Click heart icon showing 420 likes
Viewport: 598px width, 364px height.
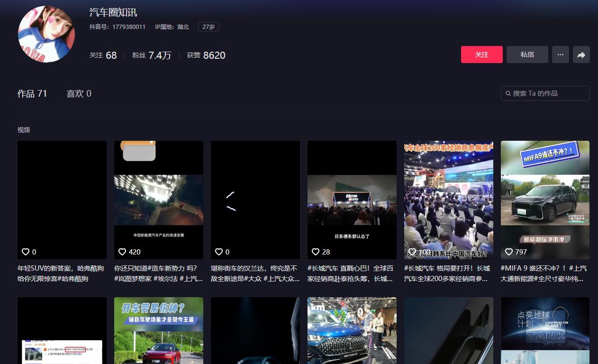pos(122,252)
